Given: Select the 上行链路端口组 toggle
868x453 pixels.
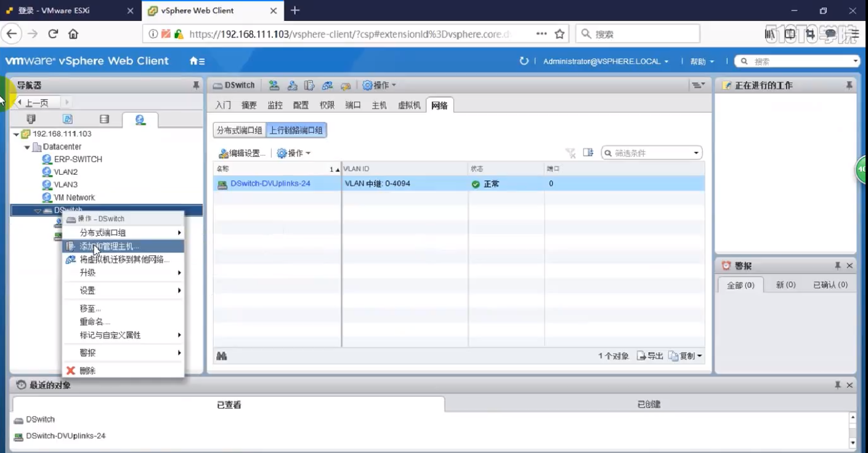Looking at the screenshot, I should click(x=296, y=130).
